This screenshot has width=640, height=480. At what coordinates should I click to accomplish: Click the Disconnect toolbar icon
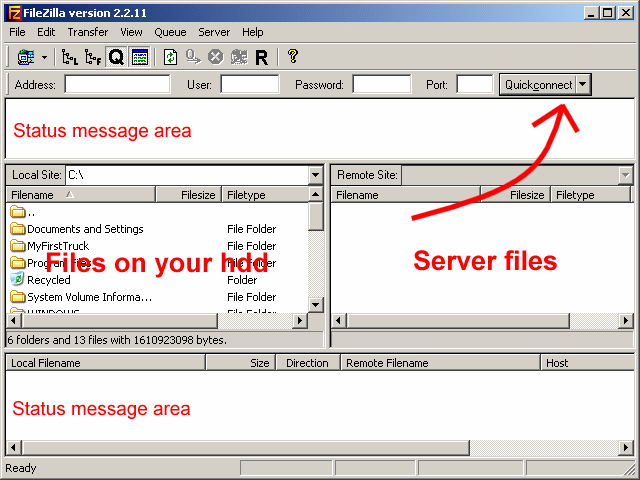[x=238, y=58]
